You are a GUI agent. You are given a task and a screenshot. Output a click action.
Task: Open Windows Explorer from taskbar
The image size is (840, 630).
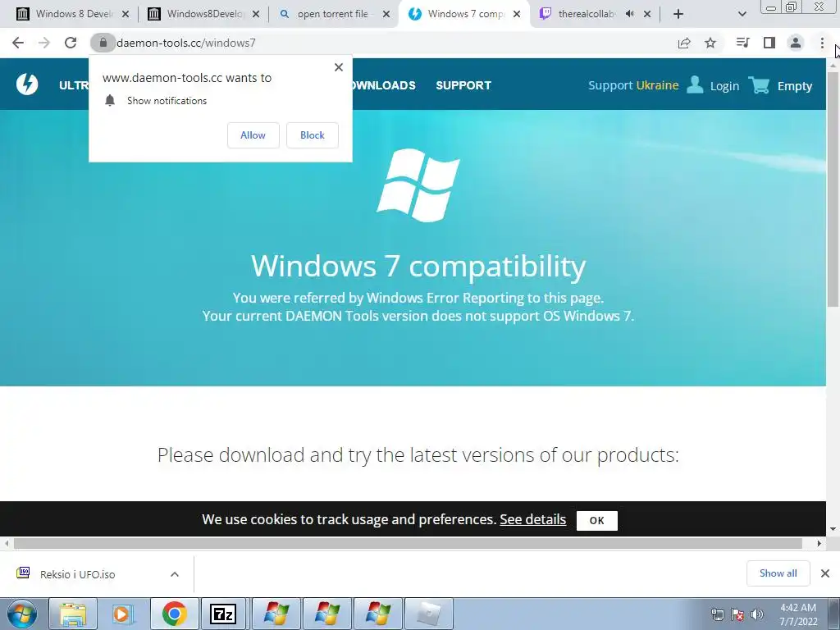[x=73, y=614]
